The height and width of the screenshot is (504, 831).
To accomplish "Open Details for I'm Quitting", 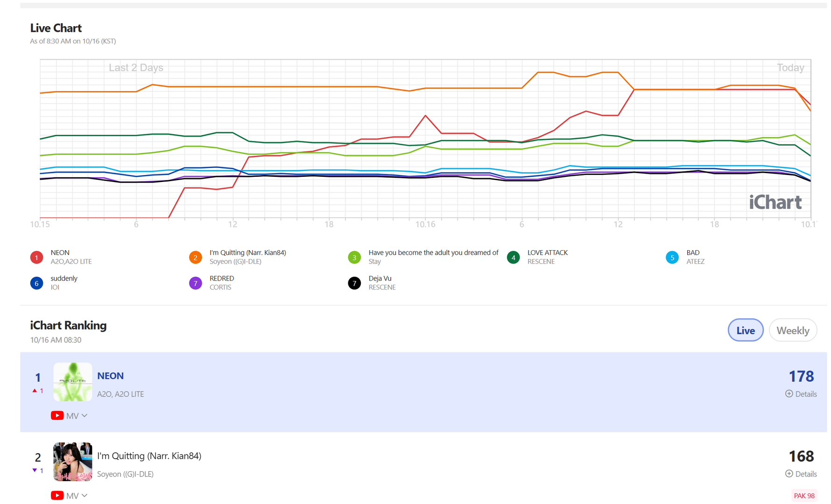I will pyautogui.click(x=801, y=474).
